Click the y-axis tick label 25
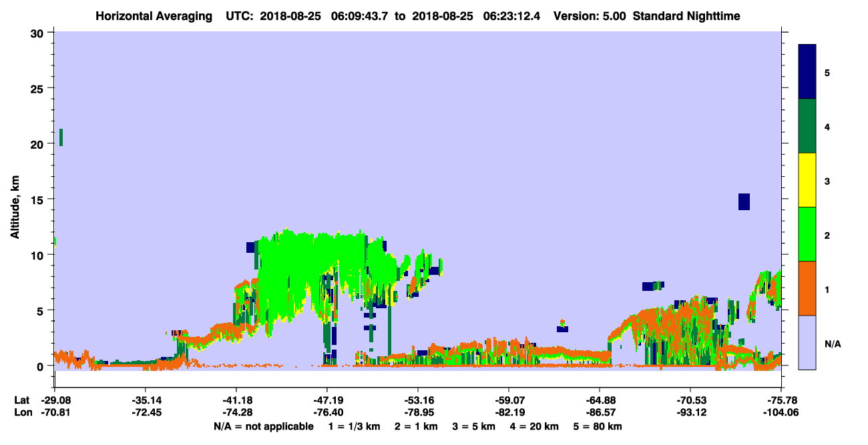 tap(39, 88)
